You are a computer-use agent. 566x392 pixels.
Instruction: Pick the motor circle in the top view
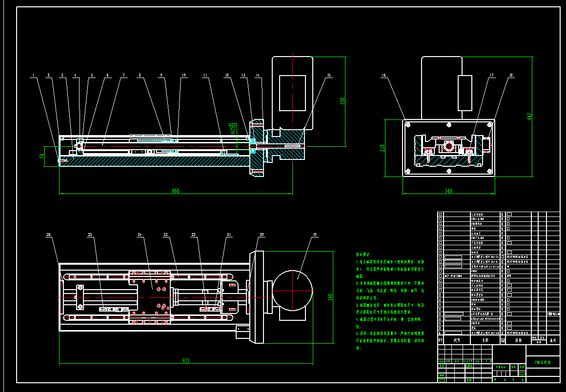pyautogui.click(x=292, y=290)
